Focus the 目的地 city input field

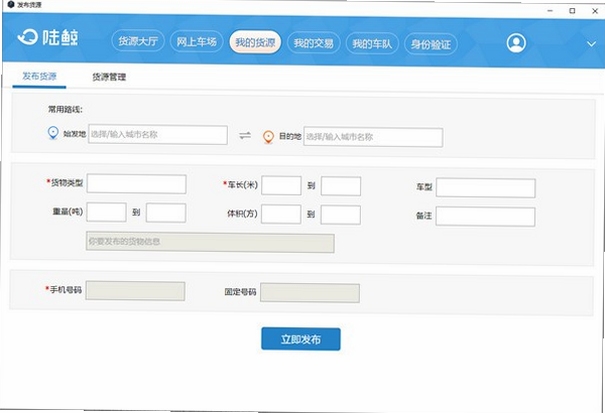tap(373, 137)
